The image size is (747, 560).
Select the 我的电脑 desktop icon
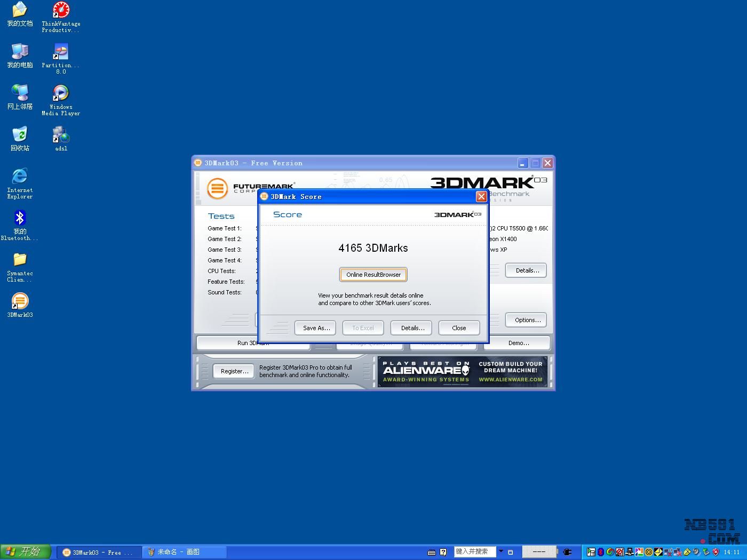click(20, 56)
